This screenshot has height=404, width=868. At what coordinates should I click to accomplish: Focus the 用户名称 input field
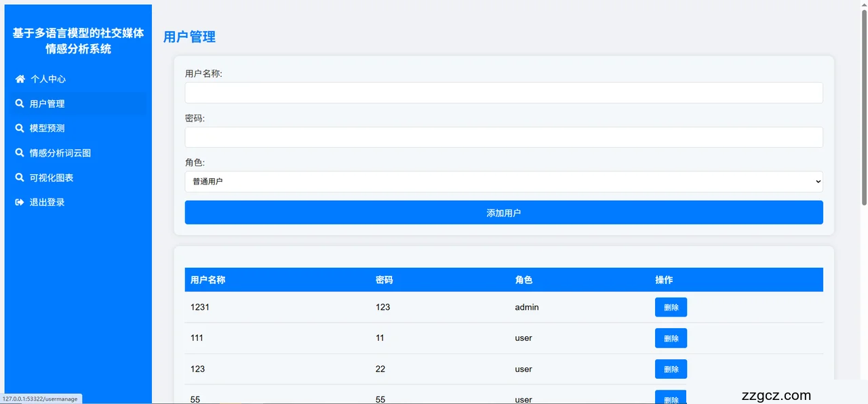(503, 93)
